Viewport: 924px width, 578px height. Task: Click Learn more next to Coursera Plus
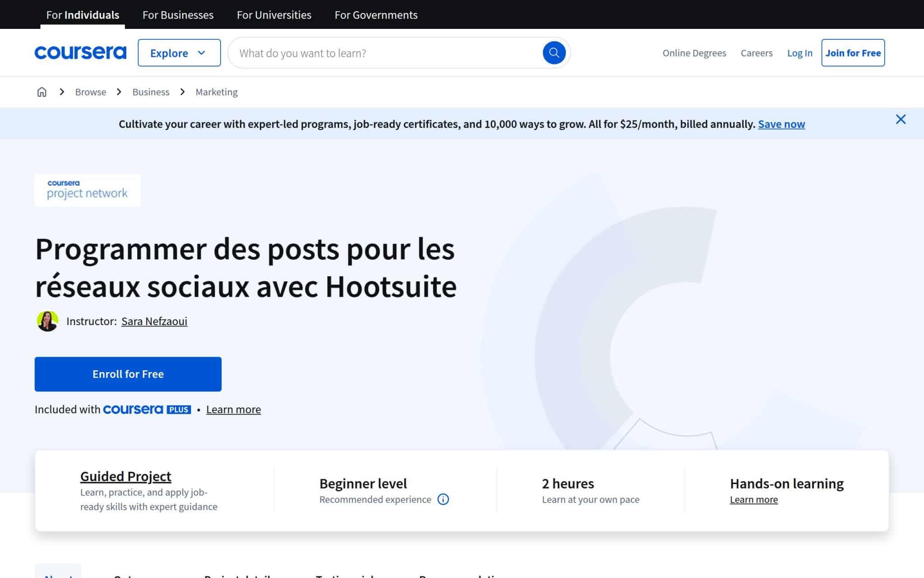(x=233, y=410)
